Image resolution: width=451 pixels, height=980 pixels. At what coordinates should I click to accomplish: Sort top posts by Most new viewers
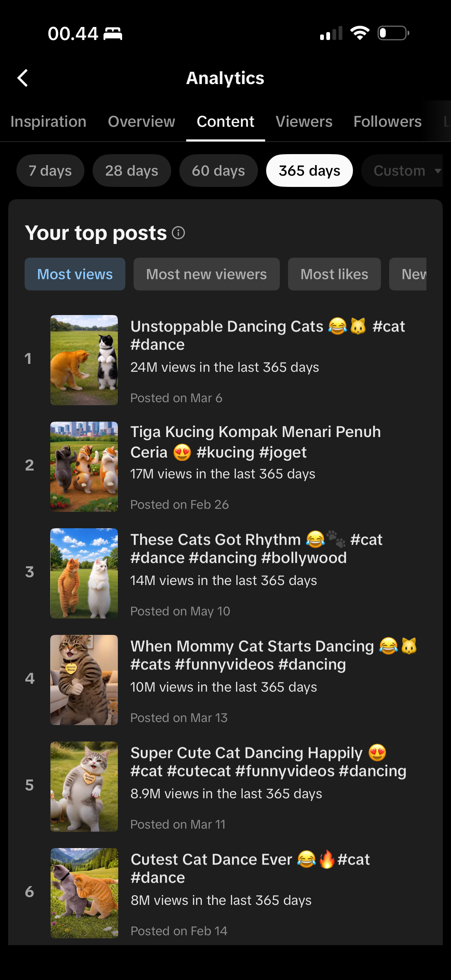pyautogui.click(x=206, y=274)
